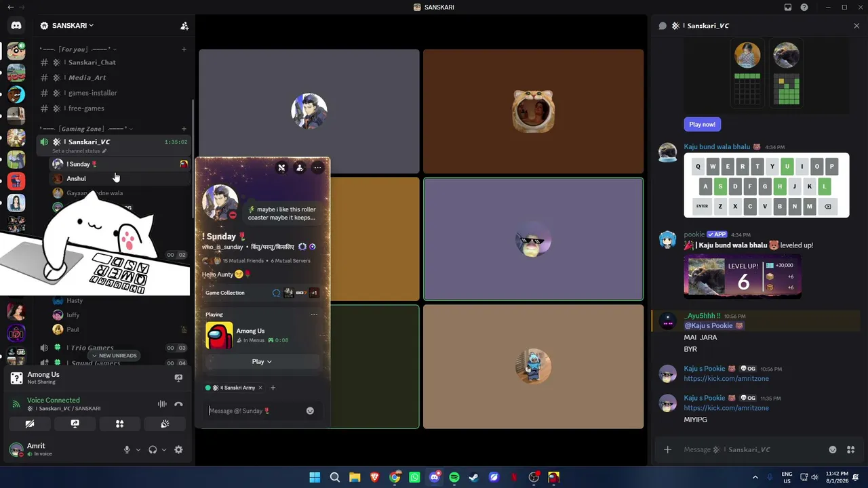The image size is (868, 488).
Task: Add a role to Sunday
Action: (x=273, y=388)
